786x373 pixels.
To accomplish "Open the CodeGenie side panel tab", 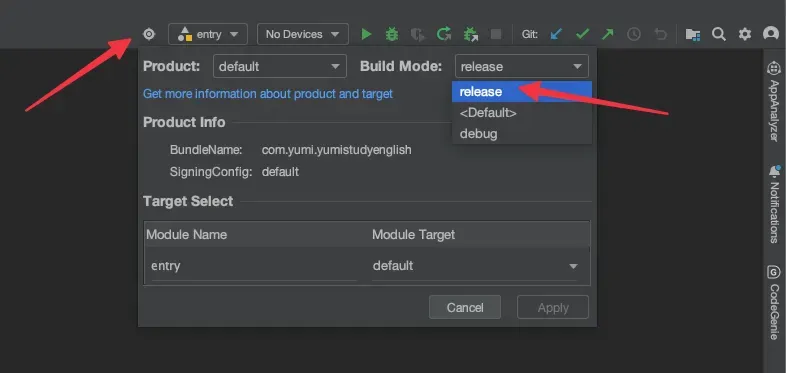I will point(774,303).
